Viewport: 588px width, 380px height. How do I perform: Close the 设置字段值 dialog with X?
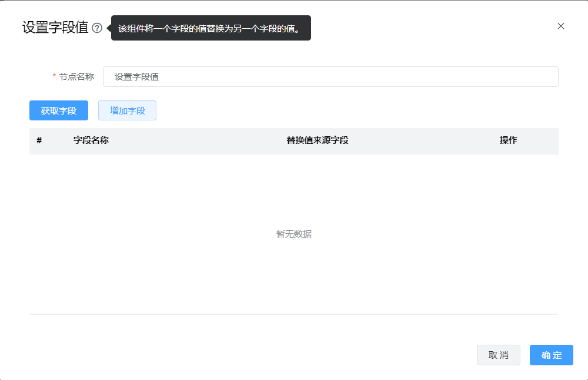(560, 26)
